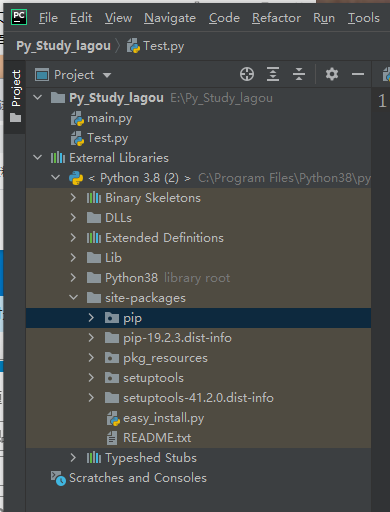The width and height of the screenshot is (390, 512).
Task: Click the Project view window icon in the header
Action: (42, 75)
